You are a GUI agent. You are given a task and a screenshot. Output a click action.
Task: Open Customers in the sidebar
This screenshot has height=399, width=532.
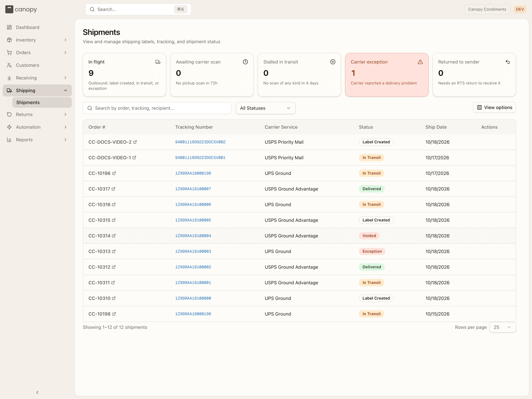tap(37, 65)
